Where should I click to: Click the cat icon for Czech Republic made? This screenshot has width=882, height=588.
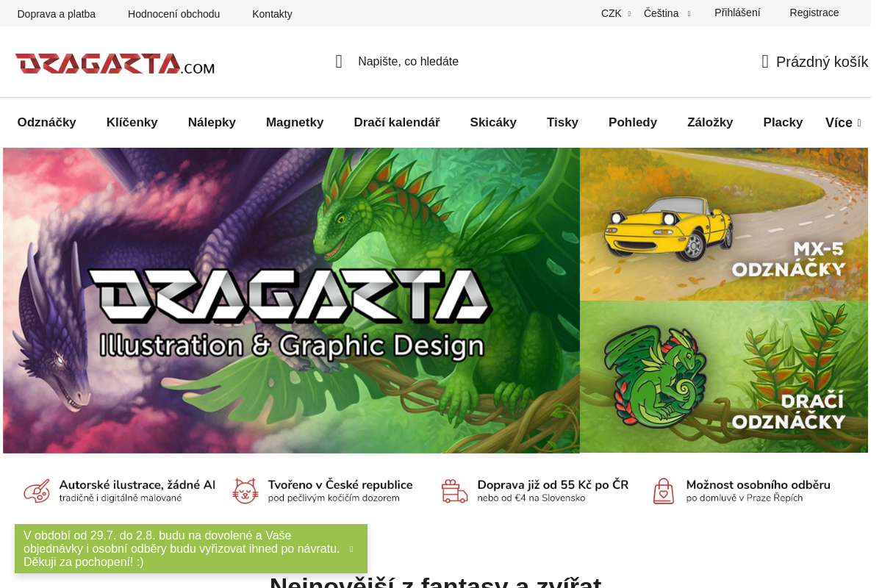click(245, 491)
